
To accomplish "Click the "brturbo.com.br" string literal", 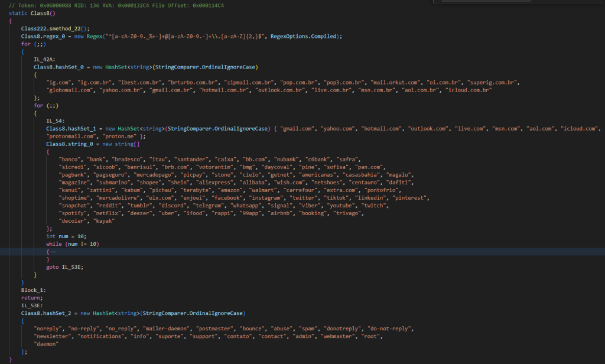I will [x=193, y=83].
